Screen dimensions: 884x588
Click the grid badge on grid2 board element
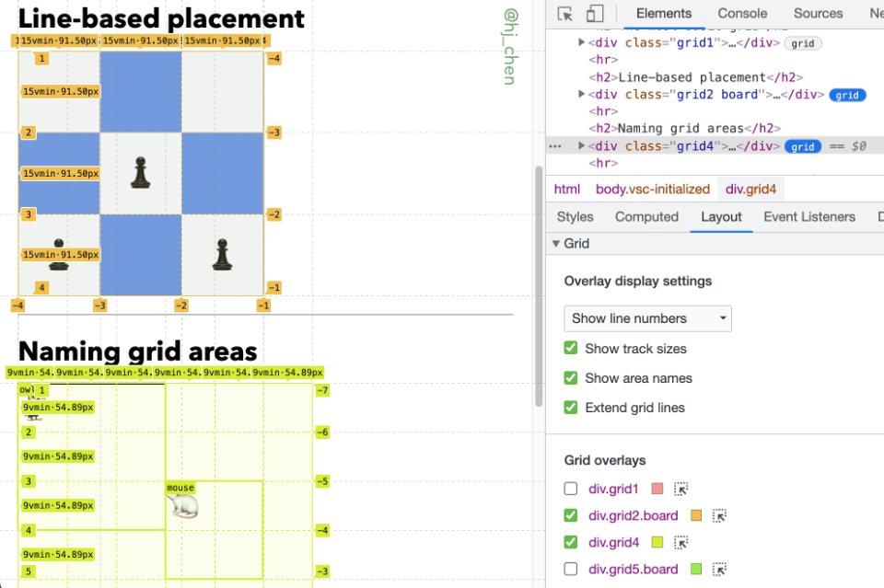point(847,95)
